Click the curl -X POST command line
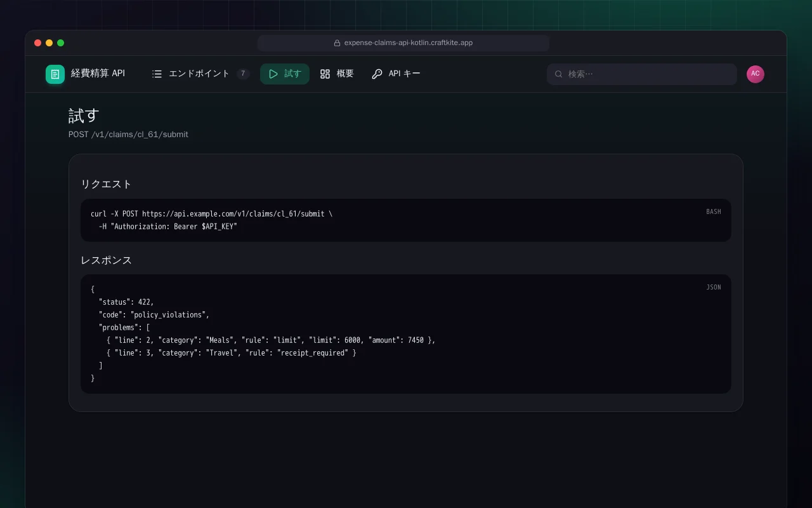812x508 pixels. pyautogui.click(x=211, y=214)
